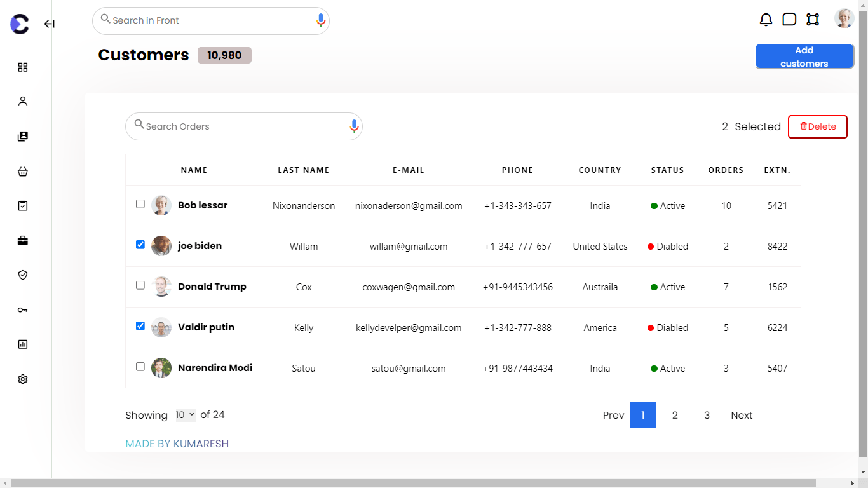Click last name Nixonanderson

point(304,206)
